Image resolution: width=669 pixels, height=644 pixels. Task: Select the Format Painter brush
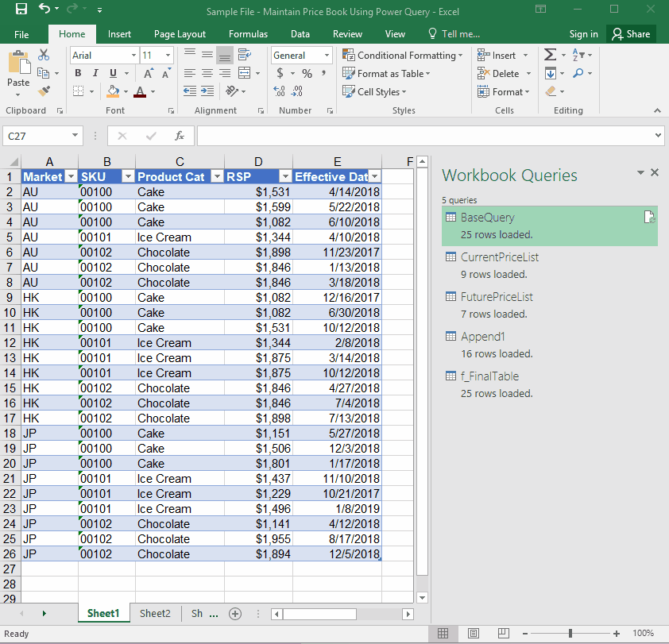[44, 91]
